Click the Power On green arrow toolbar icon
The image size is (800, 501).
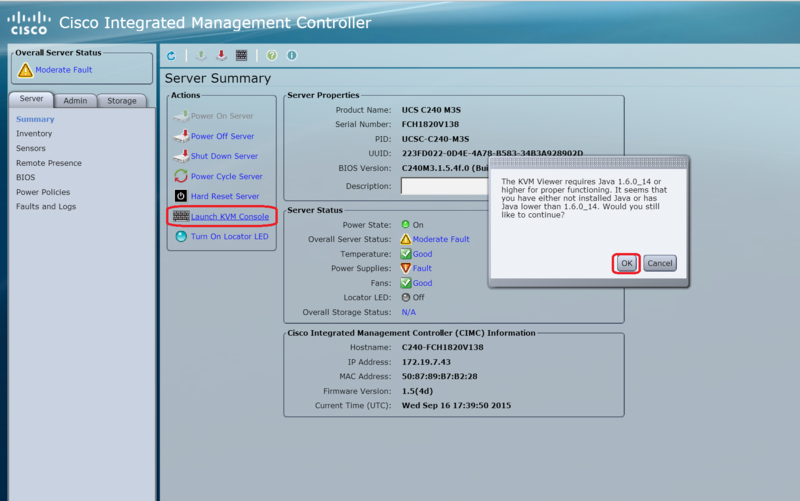[201, 55]
